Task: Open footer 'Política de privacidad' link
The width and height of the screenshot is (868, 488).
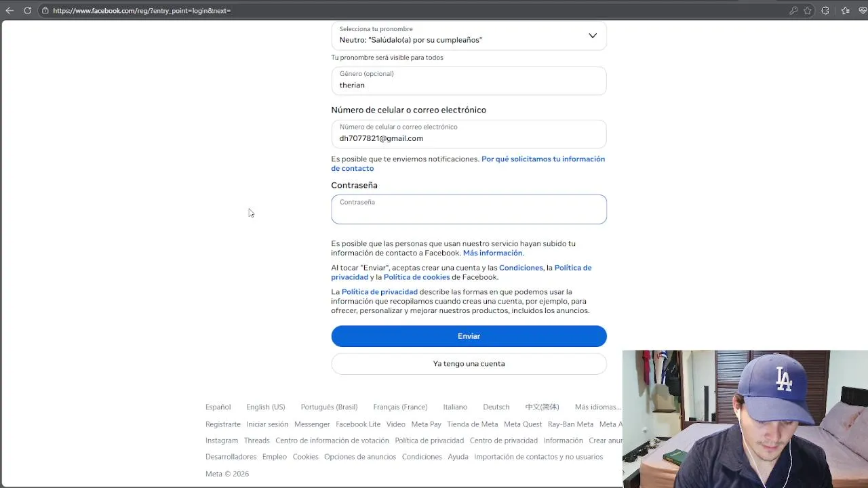Action: click(429, 441)
